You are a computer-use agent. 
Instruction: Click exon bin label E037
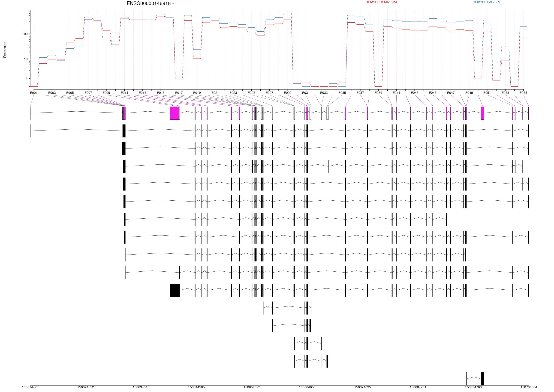tap(360, 93)
